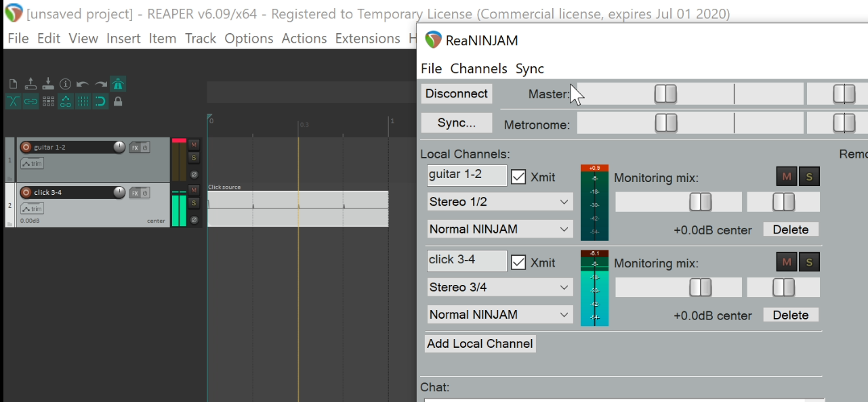This screenshot has height=402, width=868.
Task: Toggle the metronome toolbar icon
Action: (118, 84)
